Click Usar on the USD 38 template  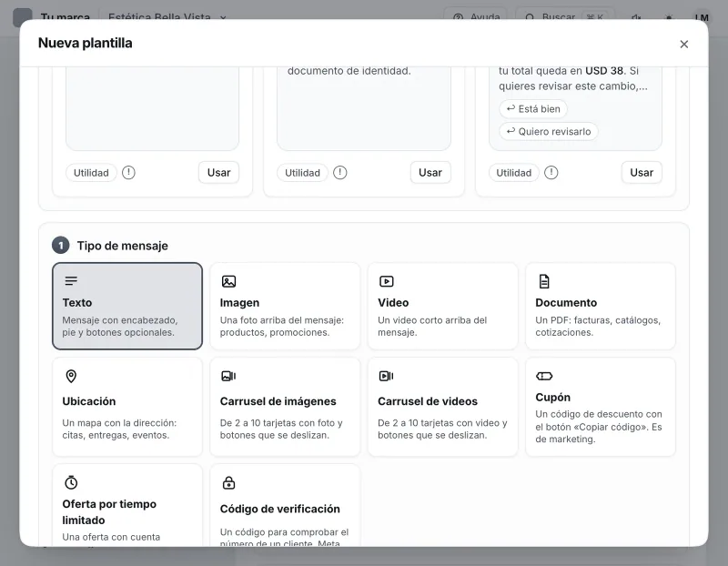point(642,173)
